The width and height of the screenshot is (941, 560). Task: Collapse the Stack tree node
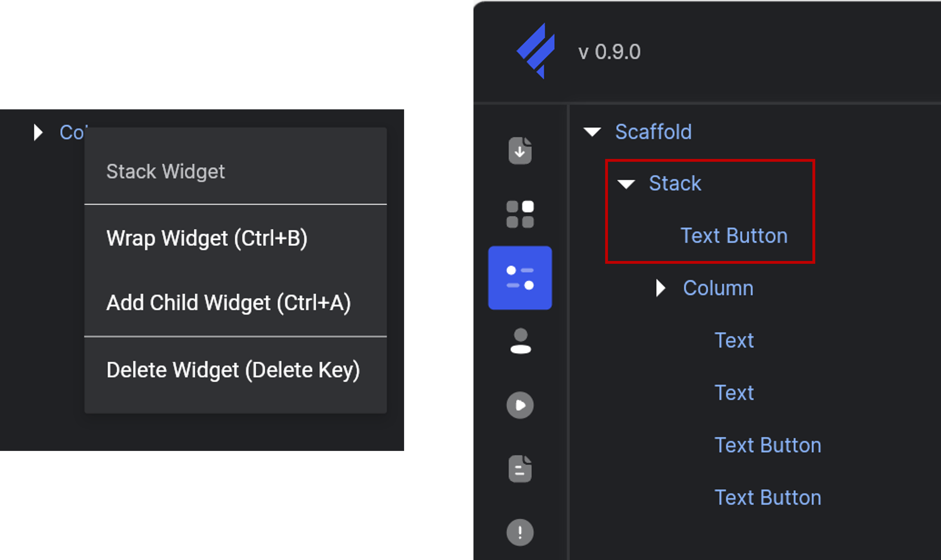[626, 184]
